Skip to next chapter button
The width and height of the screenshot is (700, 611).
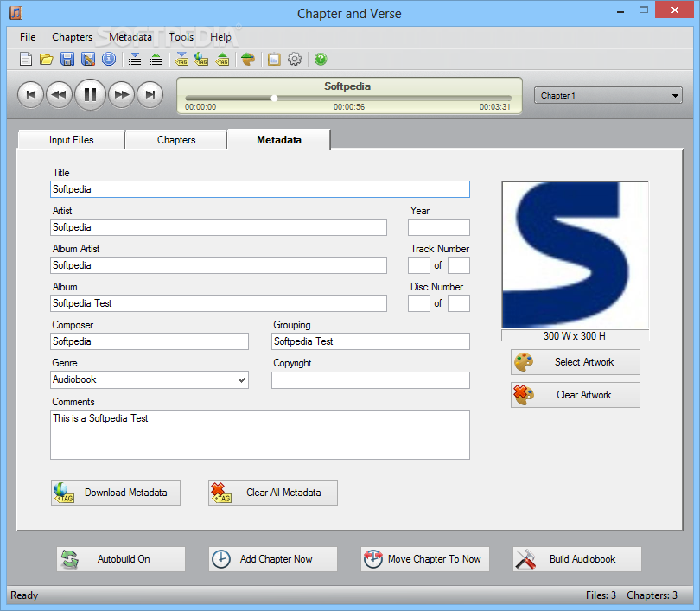point(150,94)
